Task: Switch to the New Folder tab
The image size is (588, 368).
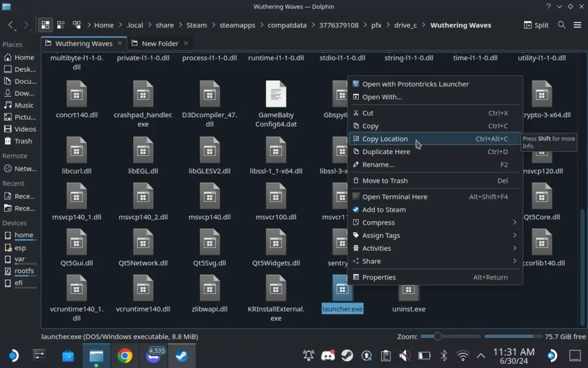Action: pos(160,44)
